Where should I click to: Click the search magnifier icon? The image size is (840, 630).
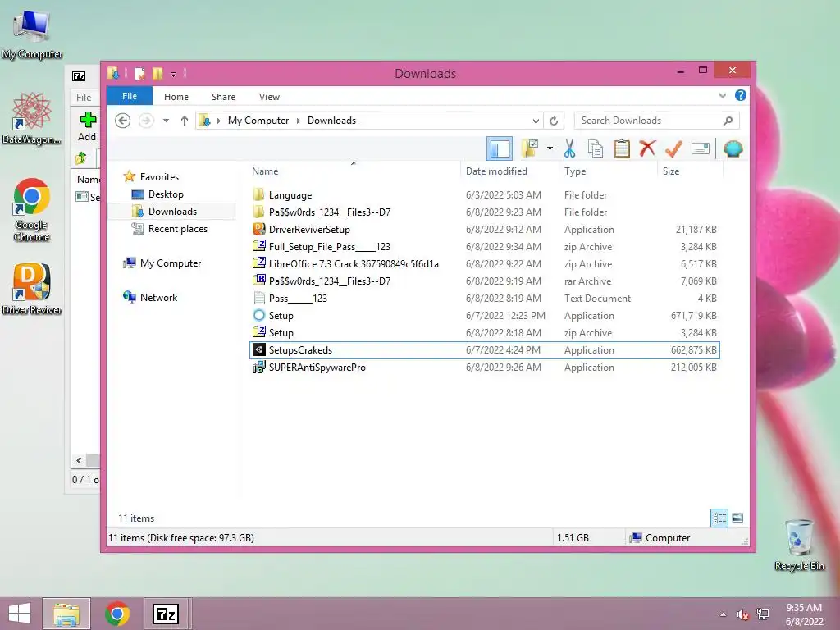728,121
